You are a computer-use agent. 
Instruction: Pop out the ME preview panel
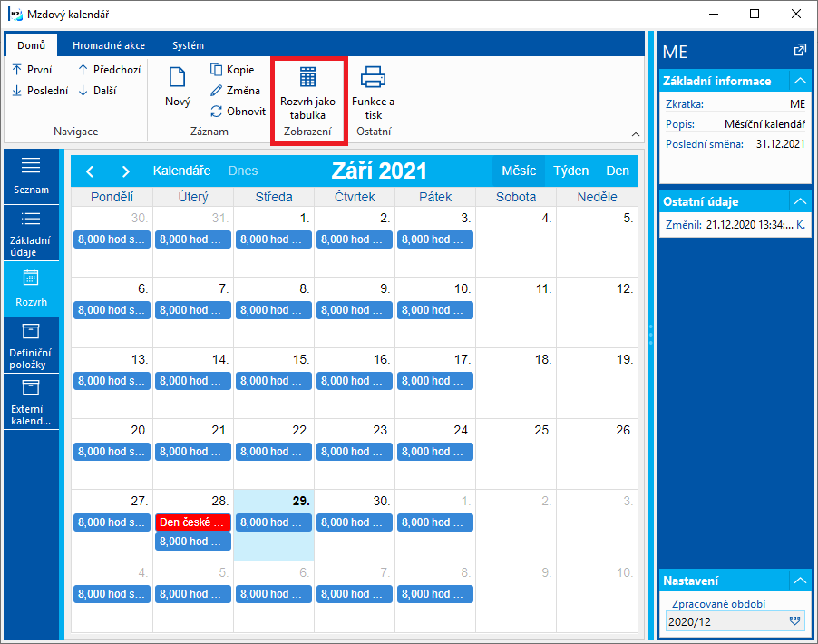point(799,51)
